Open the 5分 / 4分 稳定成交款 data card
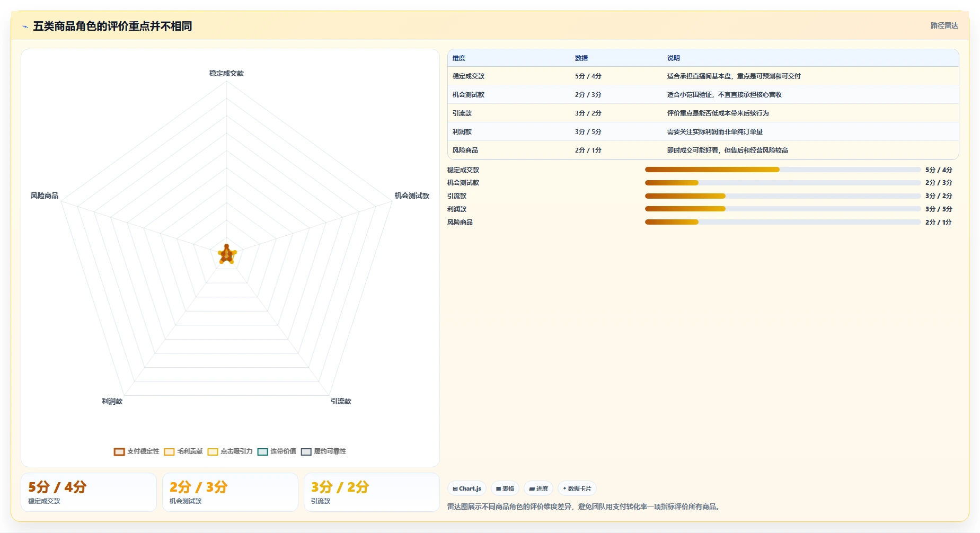 coord(89,492)
